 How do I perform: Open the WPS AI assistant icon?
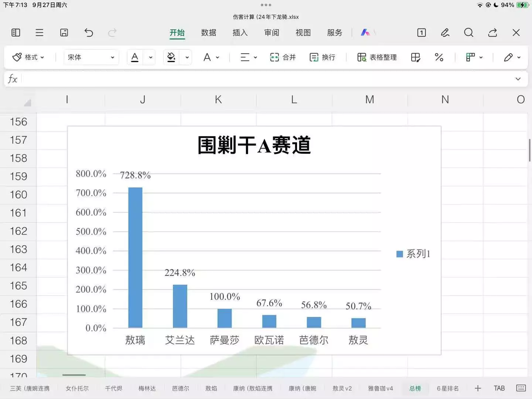(x=365, y=33)
